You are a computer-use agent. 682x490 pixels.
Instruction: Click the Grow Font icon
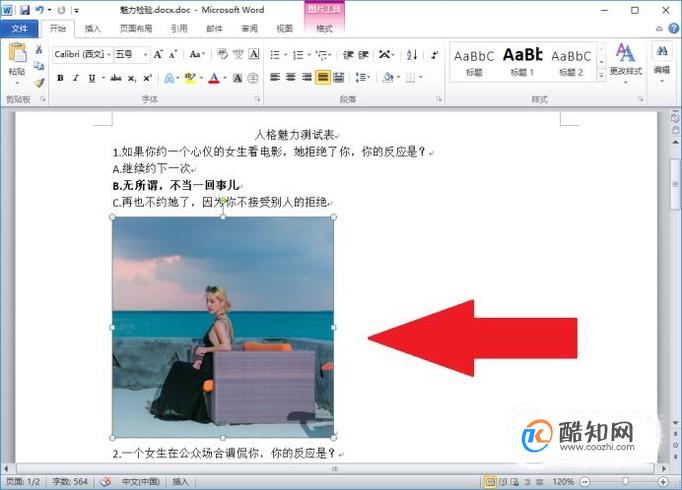(x=158, y=54)
